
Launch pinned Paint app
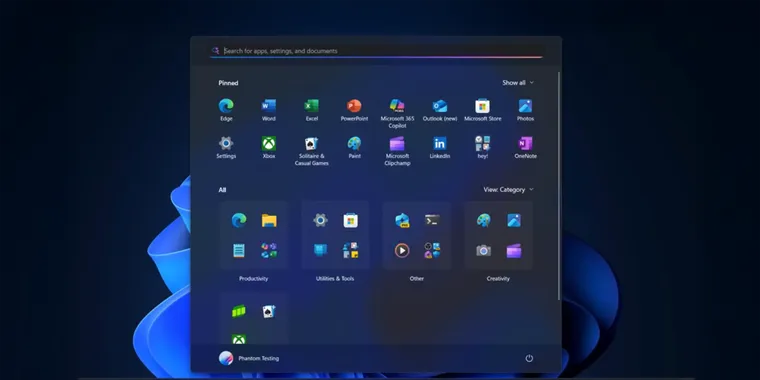point(354,147)
